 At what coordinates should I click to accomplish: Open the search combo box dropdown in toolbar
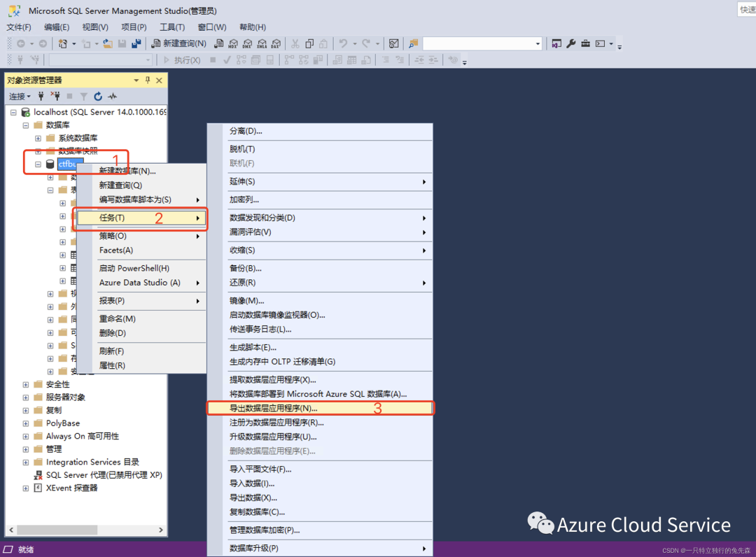(x=538, y=44)
